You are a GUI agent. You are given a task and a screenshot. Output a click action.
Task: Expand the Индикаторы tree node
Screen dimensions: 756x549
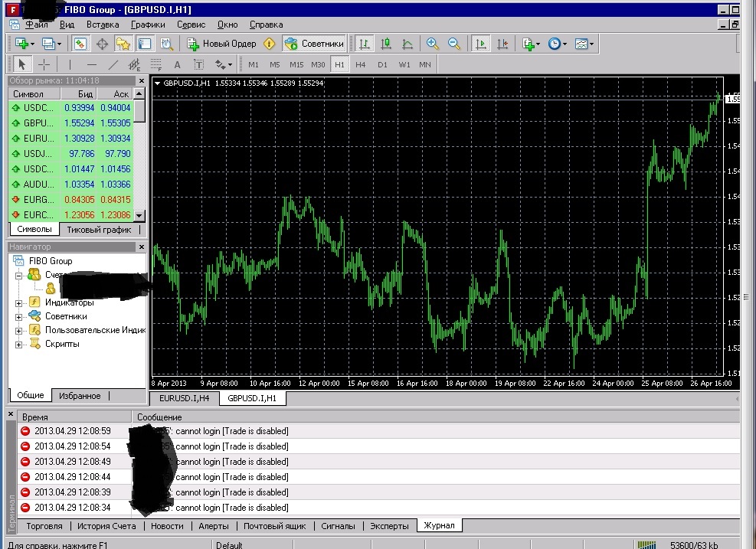[19, 302]
